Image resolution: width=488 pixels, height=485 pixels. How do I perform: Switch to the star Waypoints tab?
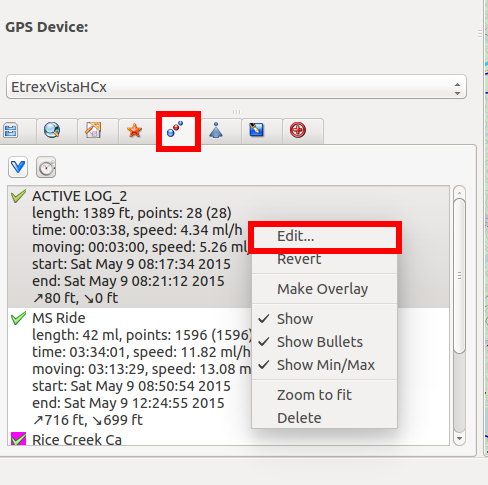point(134,130)
